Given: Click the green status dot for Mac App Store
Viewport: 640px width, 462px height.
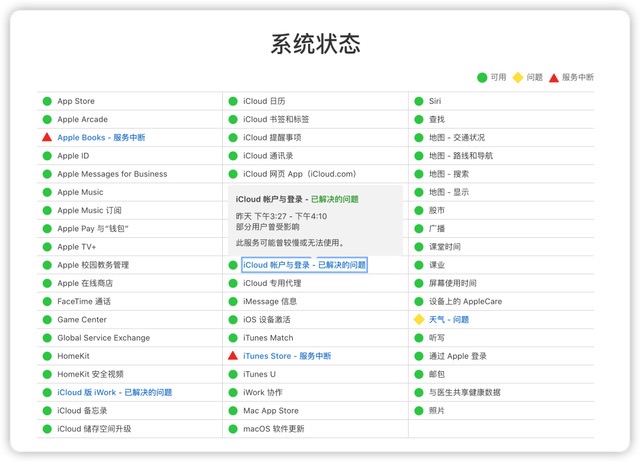Looking at the screenshot, I should (233, 411).
